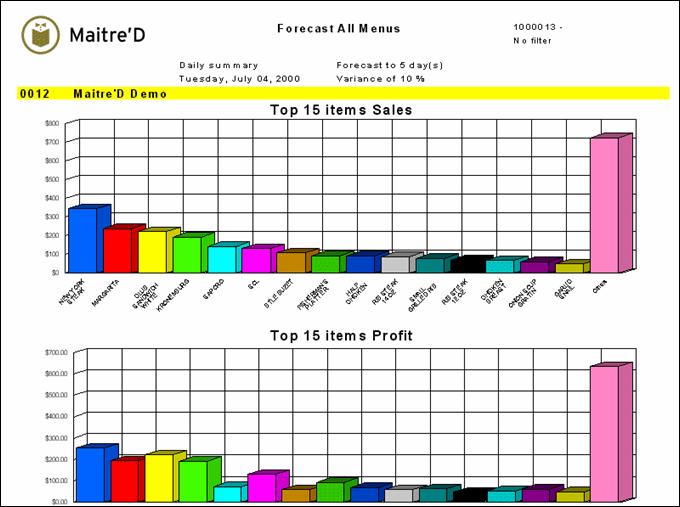Select the blue bar in Profit chart
This screenshot has width=680, height=507.
tap(90, 474)
